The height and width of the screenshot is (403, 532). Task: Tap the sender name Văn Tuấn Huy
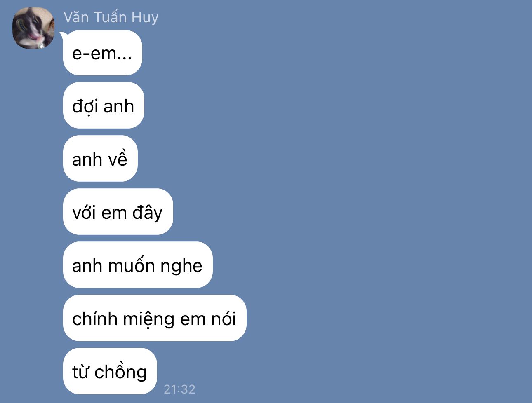(x=111, y=17)
